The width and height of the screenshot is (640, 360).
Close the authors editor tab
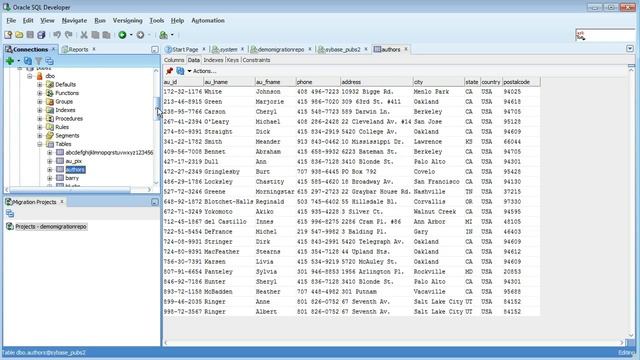406,49
